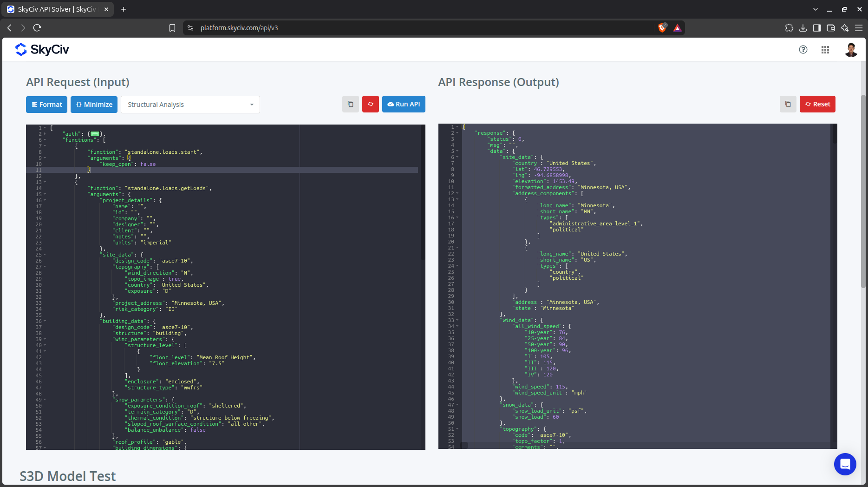This screenshot has height=487, width=868.
Task: Open Brave Leo AI sparkle icon
Action: point(845,28)
